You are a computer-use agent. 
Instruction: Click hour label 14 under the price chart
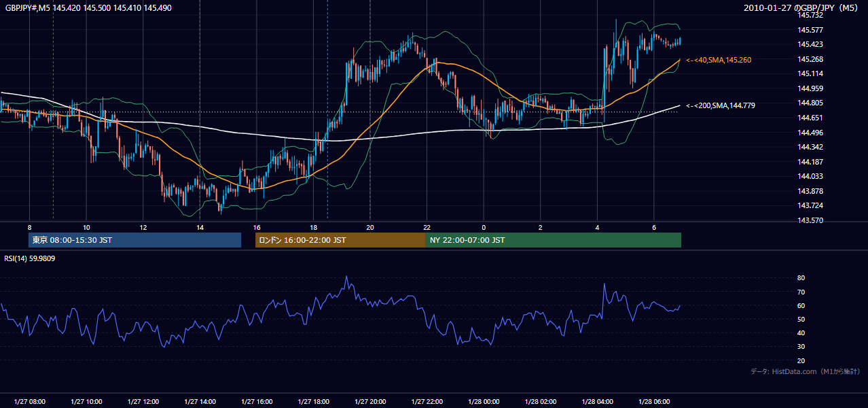[200, 227]
